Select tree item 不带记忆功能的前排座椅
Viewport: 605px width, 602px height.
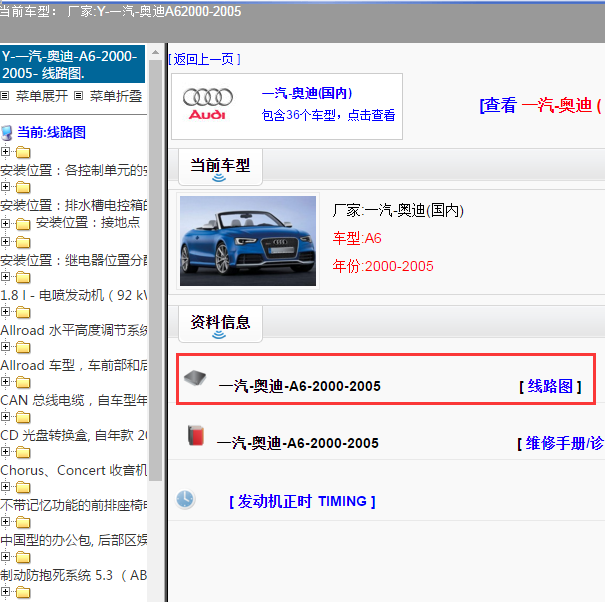tap(74, 505)
